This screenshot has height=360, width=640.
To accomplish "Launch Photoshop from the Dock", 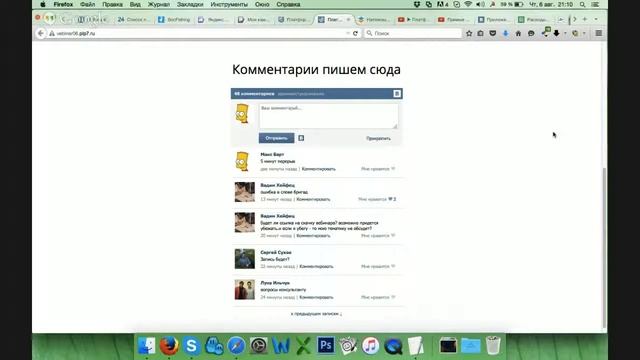I will [325, 346].
